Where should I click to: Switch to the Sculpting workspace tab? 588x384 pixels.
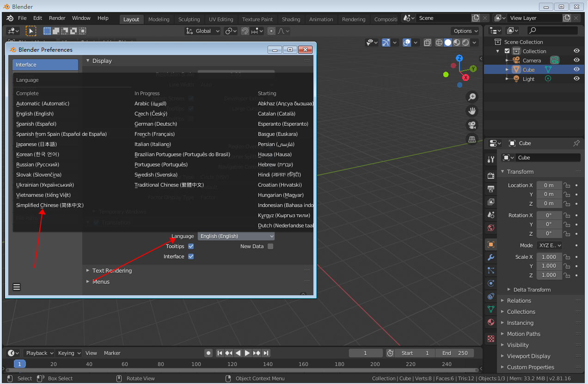tap(189, 19)
